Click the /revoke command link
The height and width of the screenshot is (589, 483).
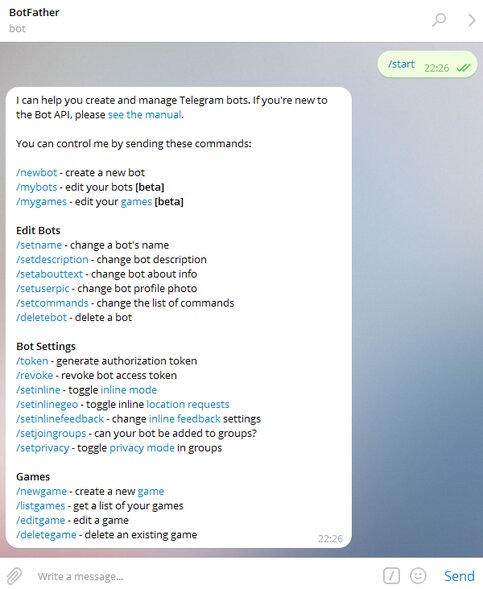(35, 375)
